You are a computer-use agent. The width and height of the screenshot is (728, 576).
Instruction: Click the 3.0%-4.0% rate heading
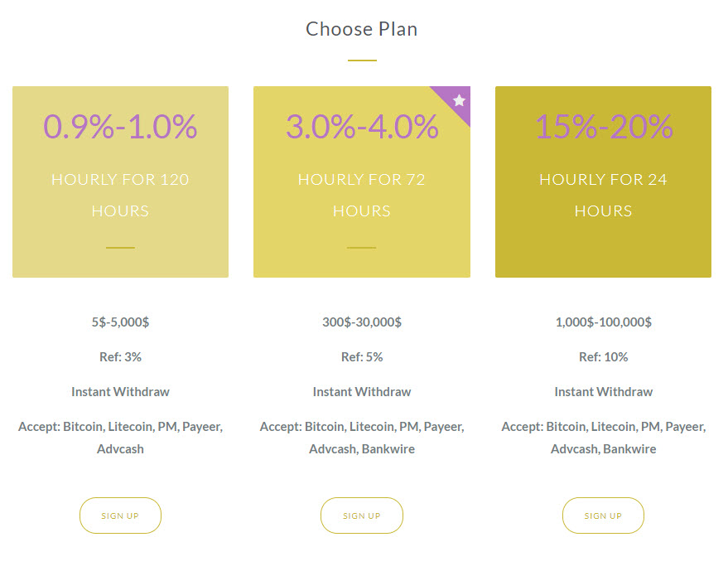362,127
